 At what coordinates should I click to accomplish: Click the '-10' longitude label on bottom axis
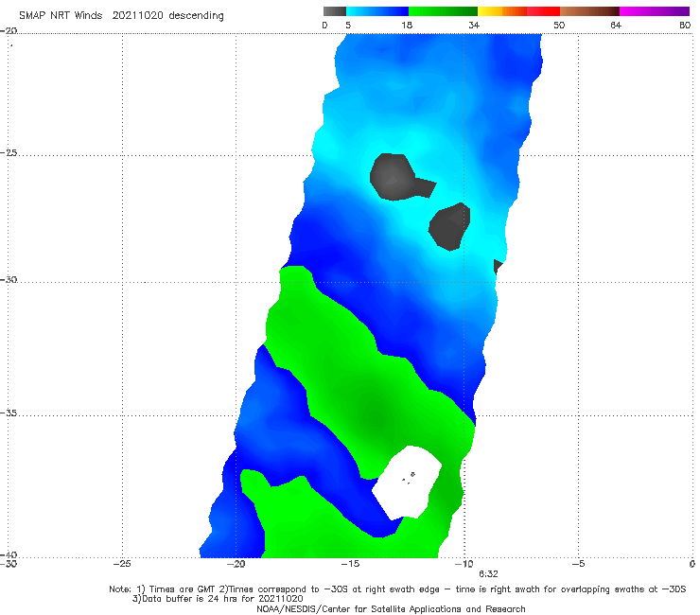click(x=464, y=564)
